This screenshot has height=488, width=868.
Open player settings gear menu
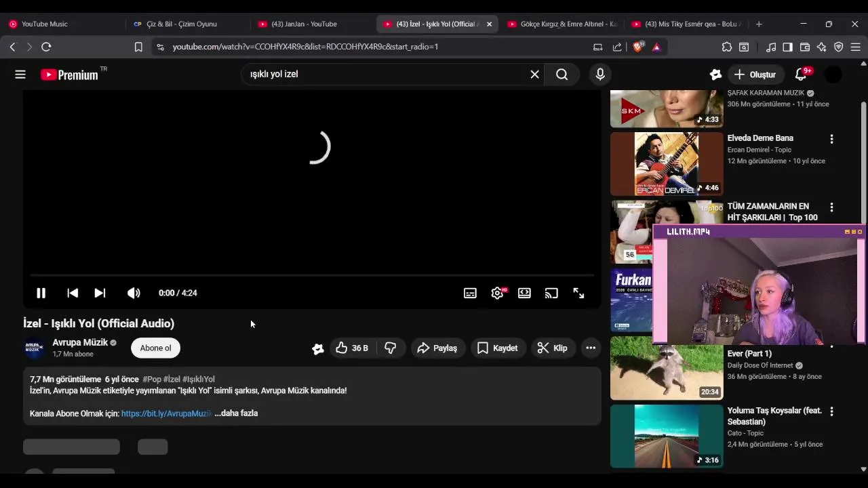(x=497, y=293)
